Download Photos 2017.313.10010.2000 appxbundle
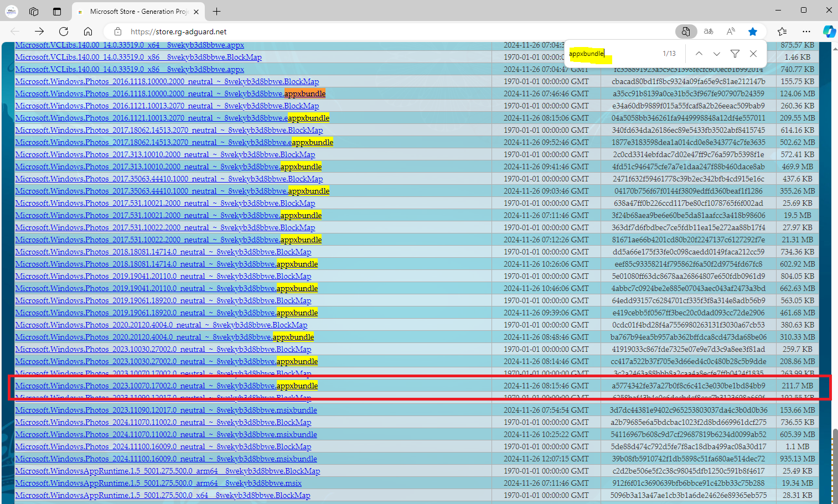 pyautogui.click(x=168, y=167)
